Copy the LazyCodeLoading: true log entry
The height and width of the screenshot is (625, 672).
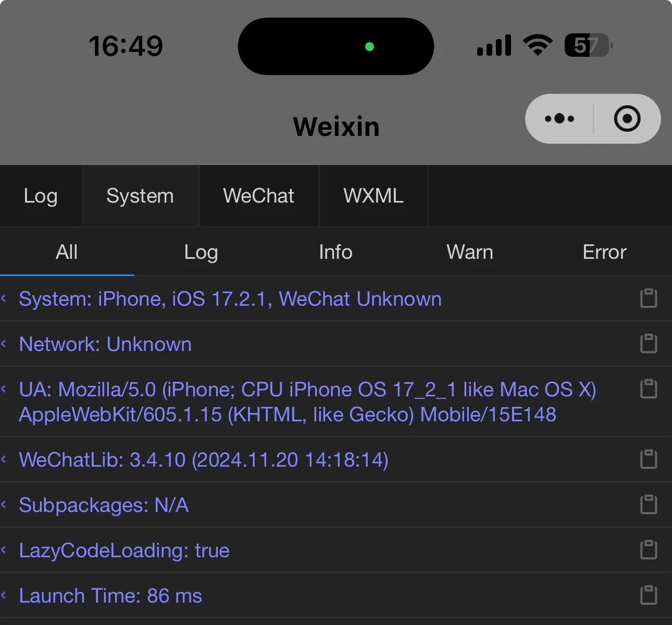click(648, 550)
